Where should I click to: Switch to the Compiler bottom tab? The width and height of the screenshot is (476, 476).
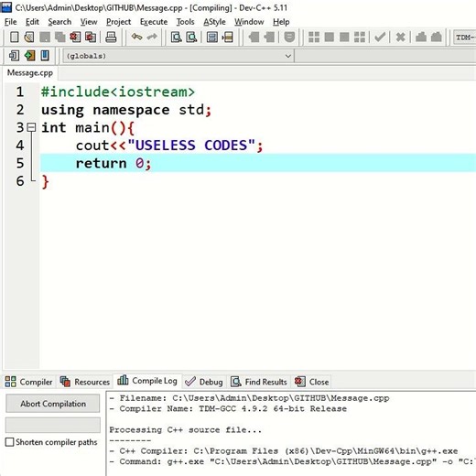click(x=29, y=382)
